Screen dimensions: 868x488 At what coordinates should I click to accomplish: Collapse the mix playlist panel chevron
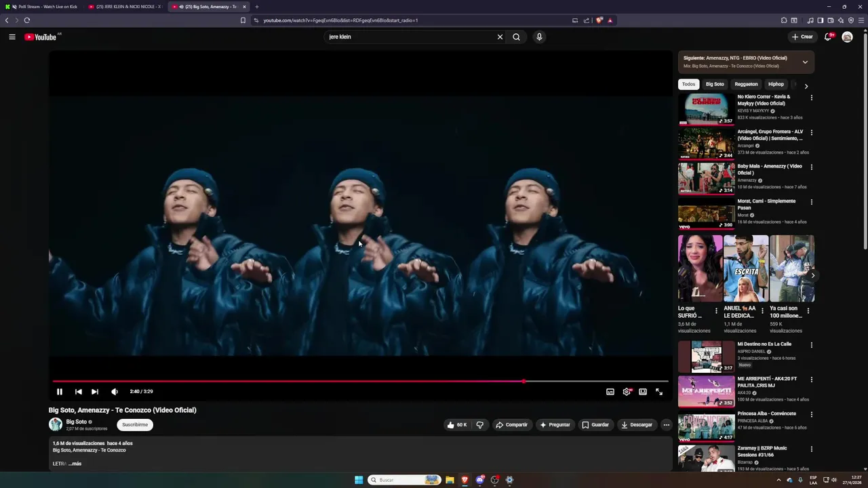pyautogui.click(x=805, y=62)
